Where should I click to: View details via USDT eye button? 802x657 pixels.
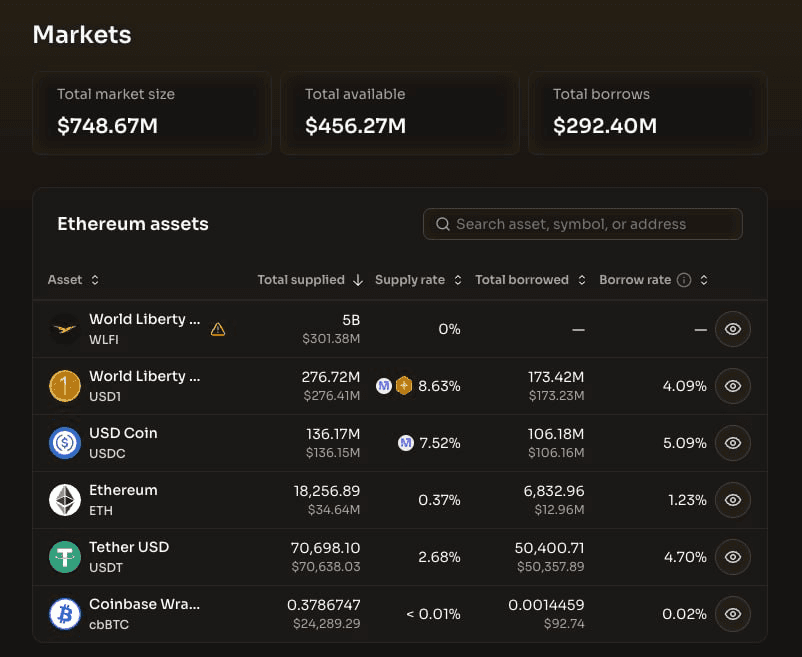733,557
